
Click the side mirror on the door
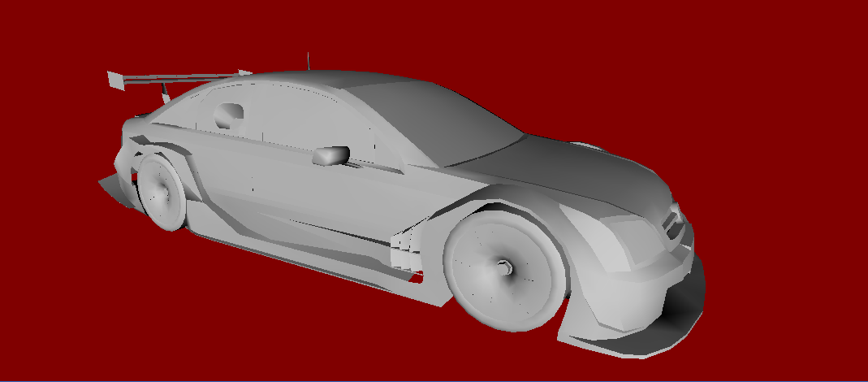pos(330,154)
